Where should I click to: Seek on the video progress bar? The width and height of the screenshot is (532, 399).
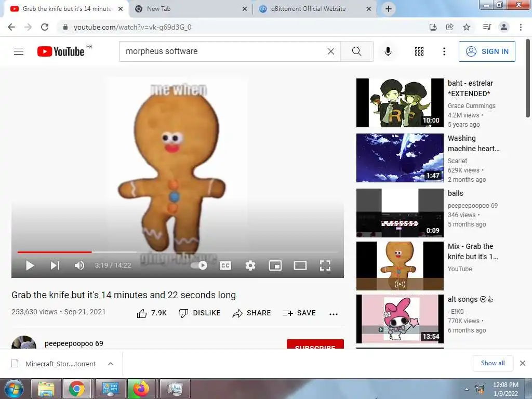pos(178,252)
